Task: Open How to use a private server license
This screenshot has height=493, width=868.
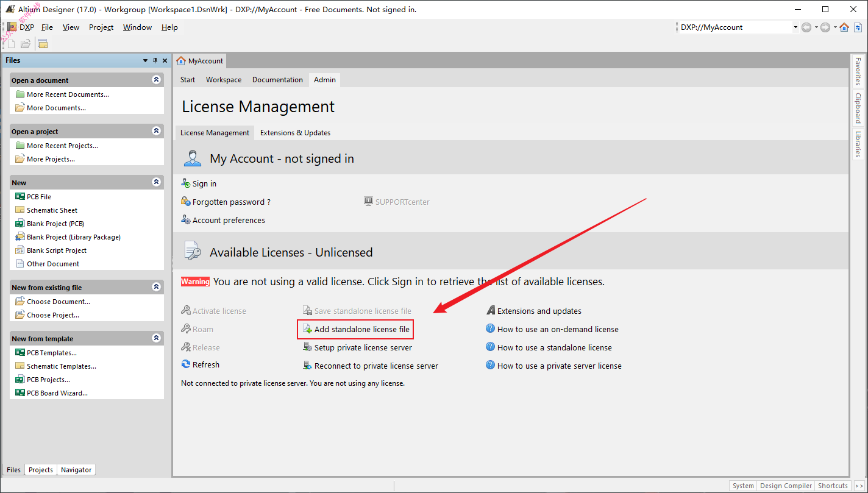Action: tap(560, 366)
